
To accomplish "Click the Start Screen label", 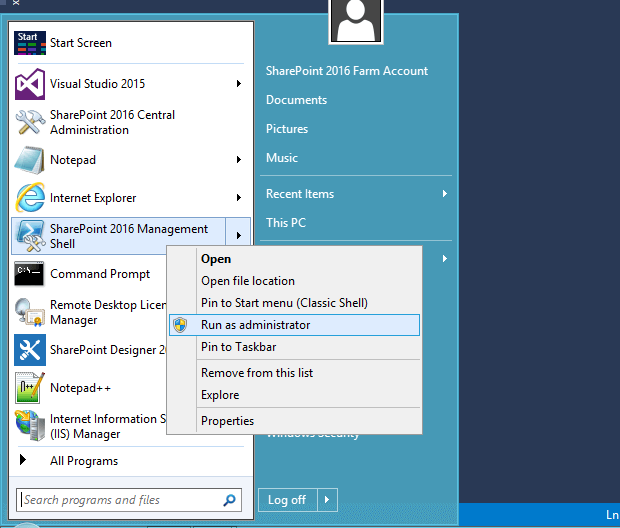I will 81,43.
